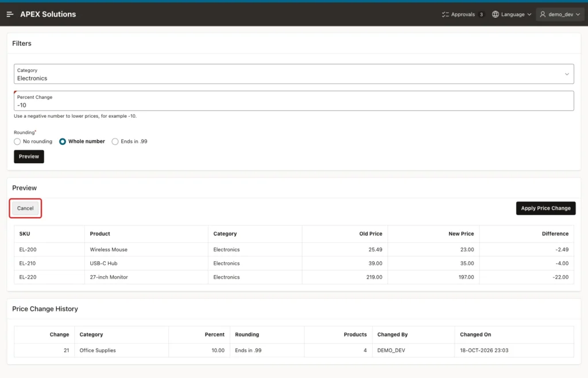588x378 pixels.
Task: Click new price value 197.00
Action: [466, 277]
